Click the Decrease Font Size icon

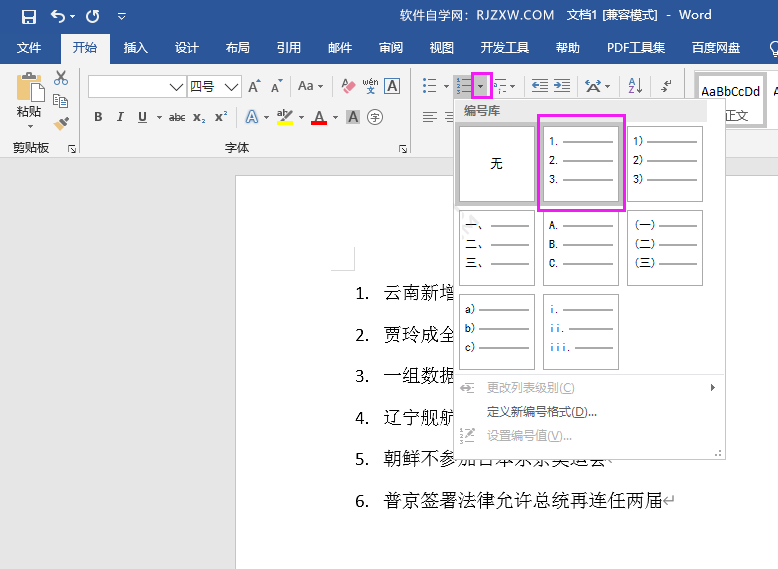point(277,86)
